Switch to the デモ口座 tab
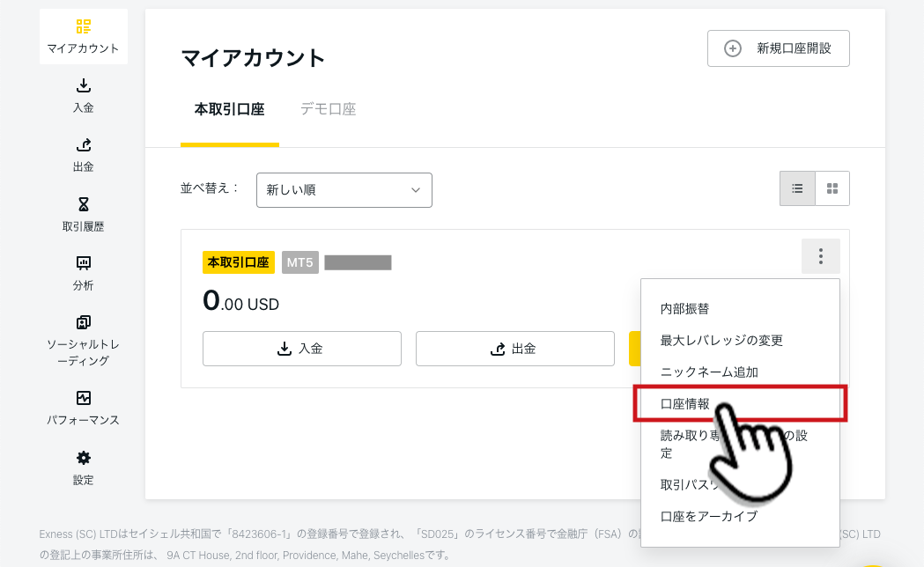The width and height of the screenshot is (924, 567). point(329,109)
